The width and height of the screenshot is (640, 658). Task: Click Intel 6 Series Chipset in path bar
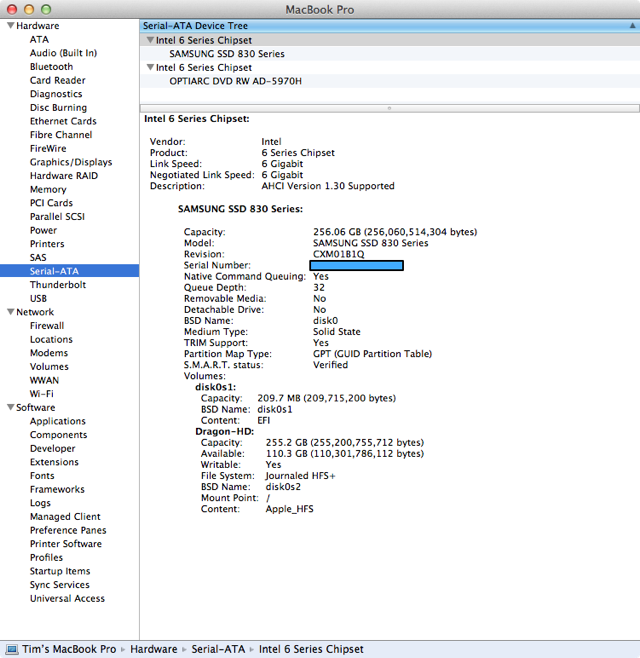311,649
